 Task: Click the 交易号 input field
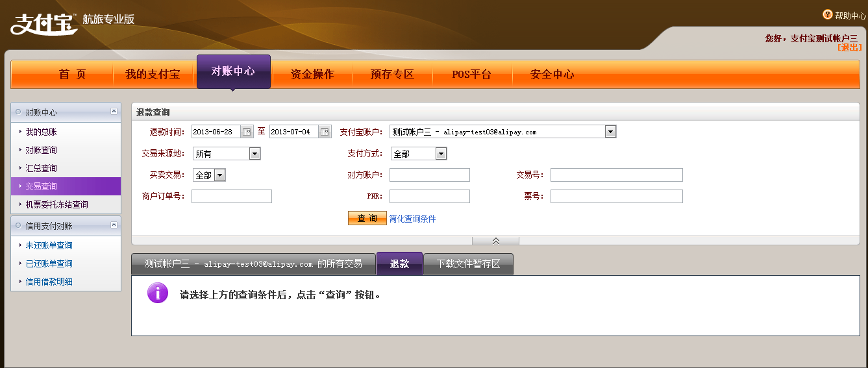616,175
